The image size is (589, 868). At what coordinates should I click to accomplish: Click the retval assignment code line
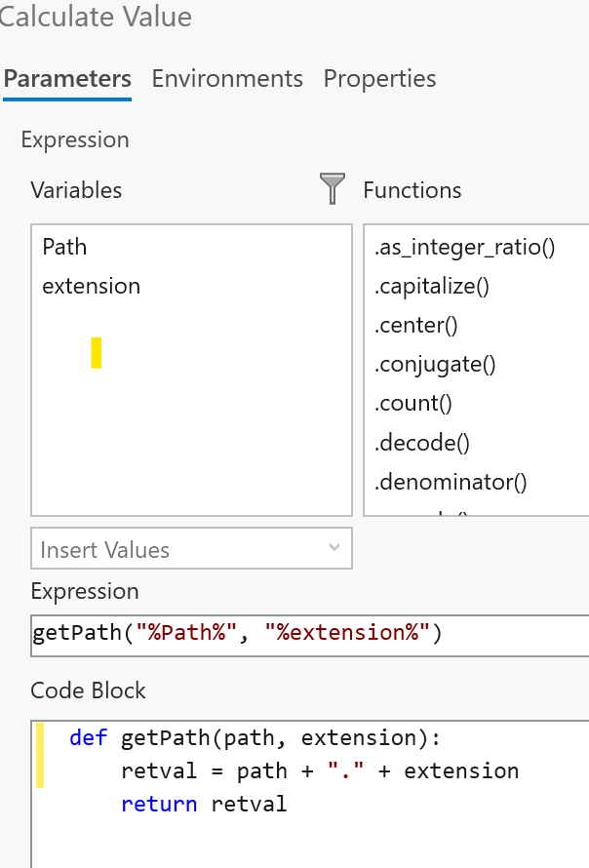coord(319,771)
